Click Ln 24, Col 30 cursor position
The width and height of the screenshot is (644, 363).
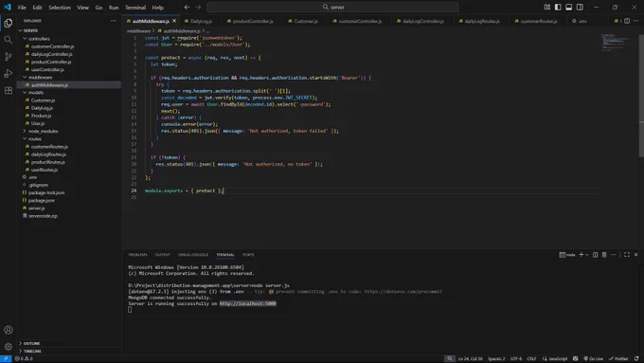coord(471,358)
